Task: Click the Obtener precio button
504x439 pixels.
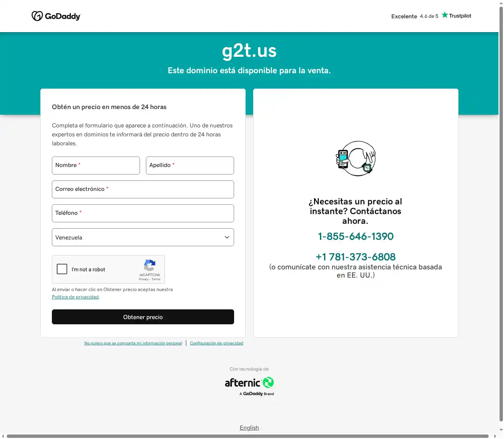Action: tap(143, 317)
